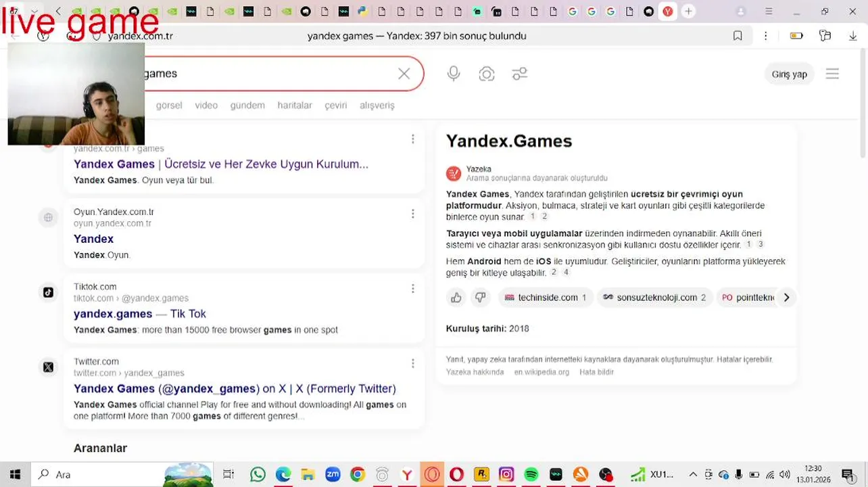The image size is (868, 487).
Task: Open search filter settings icon
Action: click(x=519, y=74)
